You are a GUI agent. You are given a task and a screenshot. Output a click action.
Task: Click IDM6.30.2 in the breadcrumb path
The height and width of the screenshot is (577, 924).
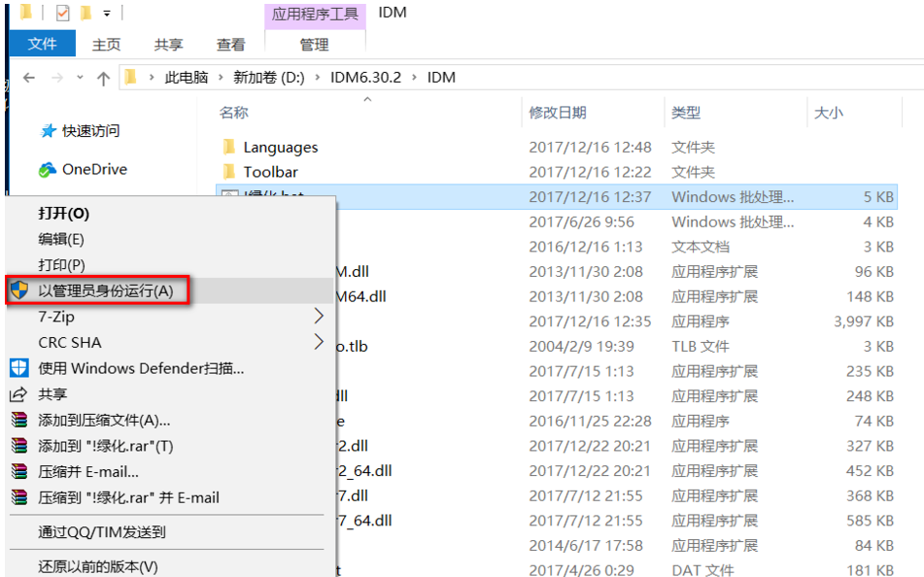pos(365,77)
